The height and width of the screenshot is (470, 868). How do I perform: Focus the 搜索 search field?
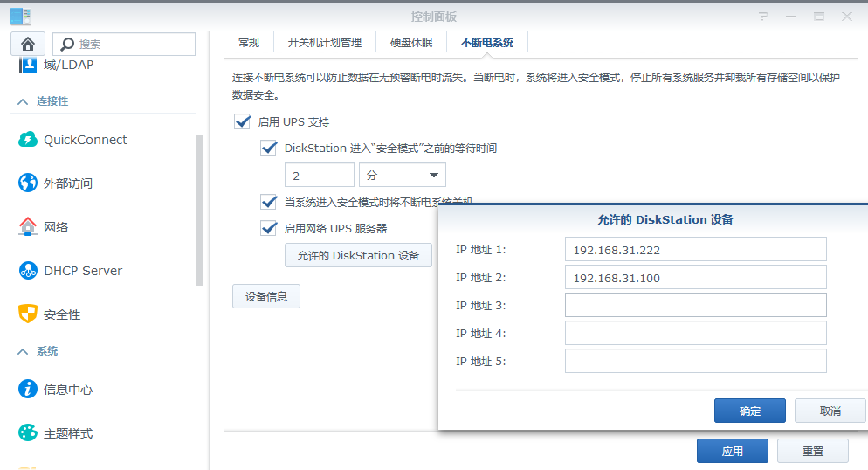tap(124, 44)
